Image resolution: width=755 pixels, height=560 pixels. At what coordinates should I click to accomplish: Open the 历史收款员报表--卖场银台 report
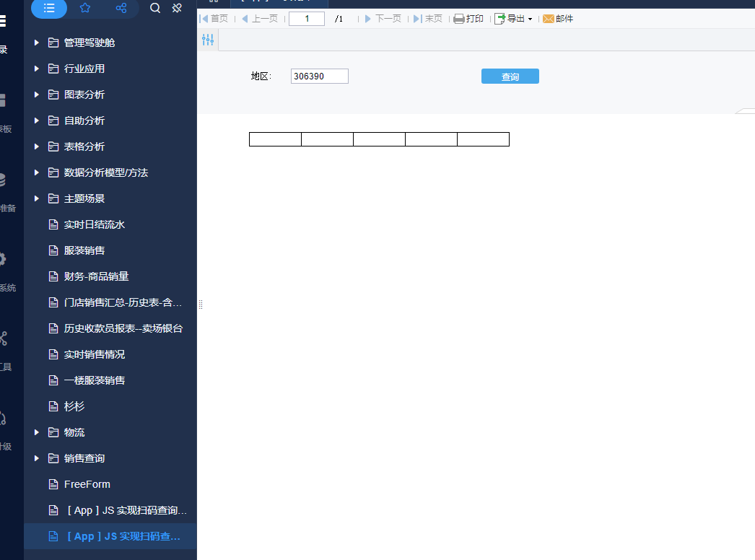[123, 329]
